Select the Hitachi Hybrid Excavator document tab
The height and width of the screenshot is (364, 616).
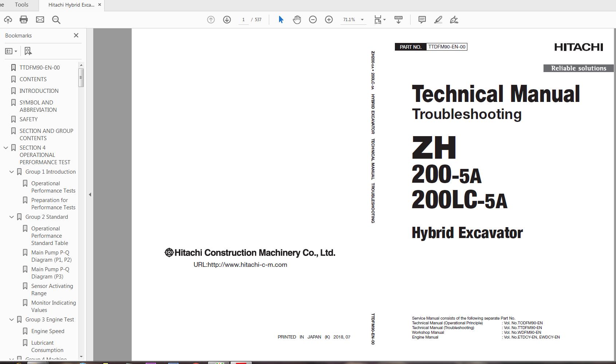(71, 5)
